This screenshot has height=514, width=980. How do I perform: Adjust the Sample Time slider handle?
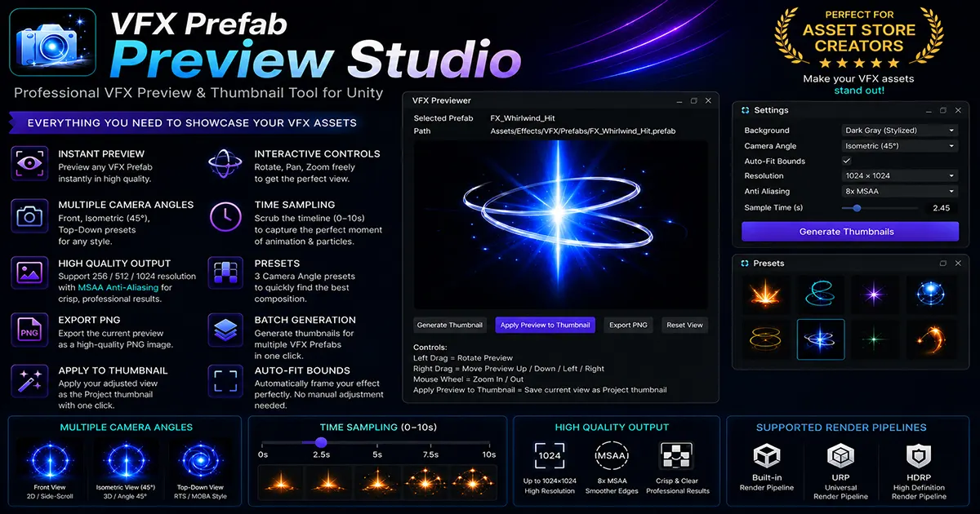pos(857,208)
